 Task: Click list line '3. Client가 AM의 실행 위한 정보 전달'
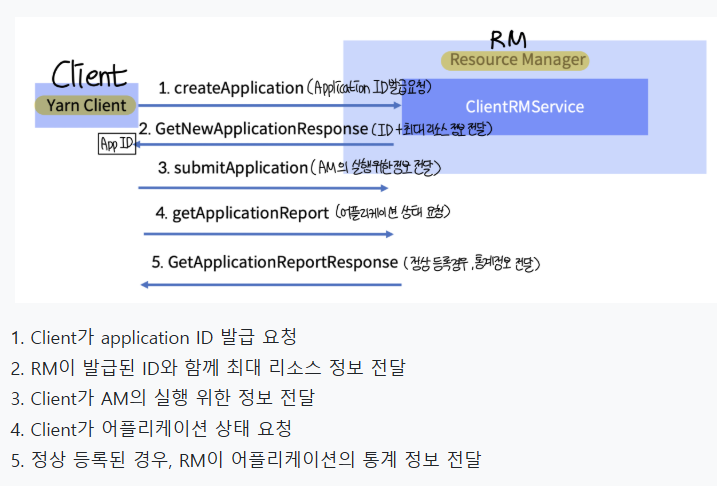coord(163,398)
